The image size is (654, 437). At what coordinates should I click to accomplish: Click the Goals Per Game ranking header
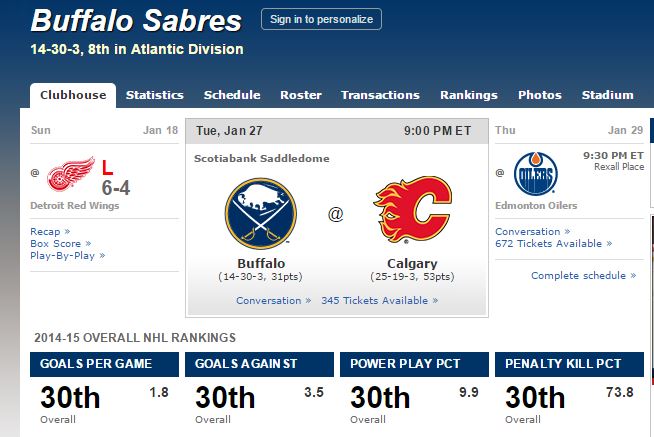(104, 364)
